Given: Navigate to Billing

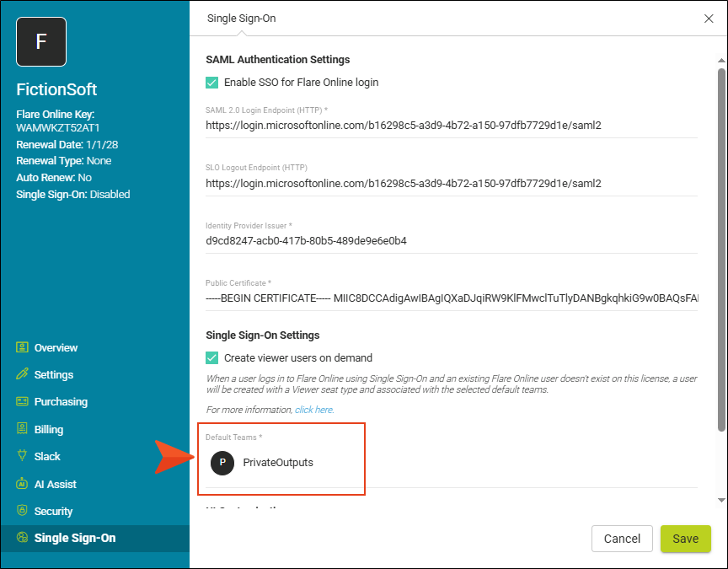Looking at the screenshot, I should [x=49, y=429].
